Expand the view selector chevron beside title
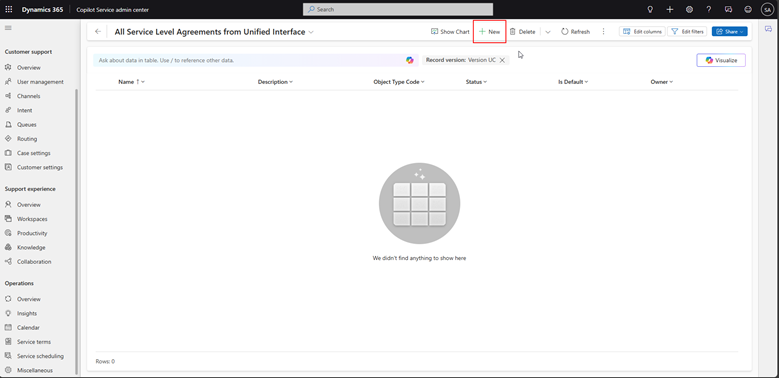779x378 pixels. [x=311, y=32]
